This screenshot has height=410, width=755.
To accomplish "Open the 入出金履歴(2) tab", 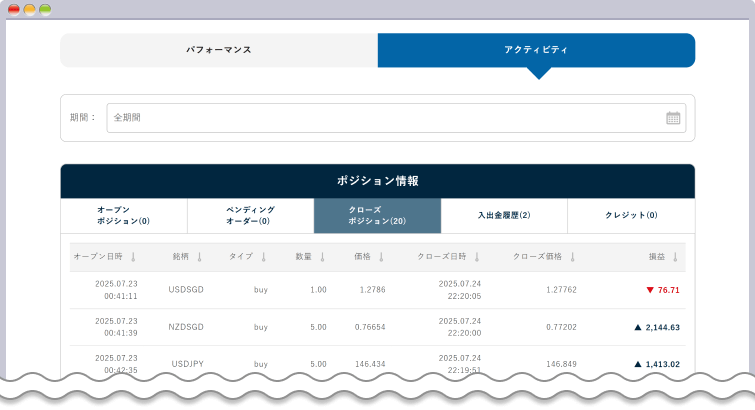I will (x=504, y=215).
